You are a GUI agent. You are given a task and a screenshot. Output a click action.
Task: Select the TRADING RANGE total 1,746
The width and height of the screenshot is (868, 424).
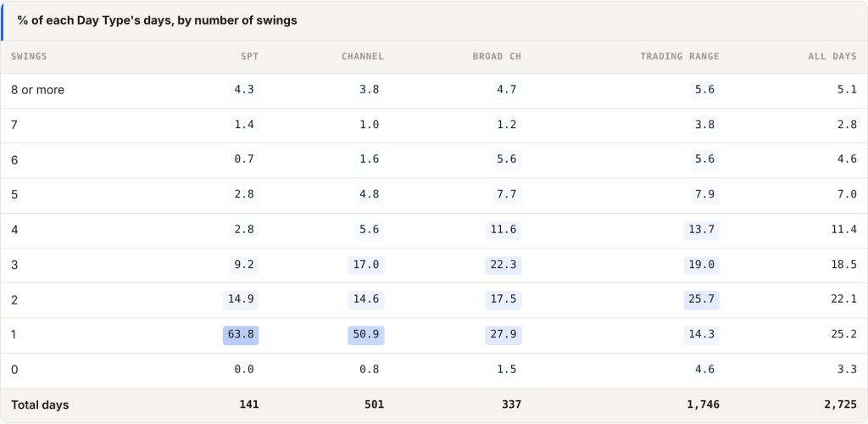point(703,404)
